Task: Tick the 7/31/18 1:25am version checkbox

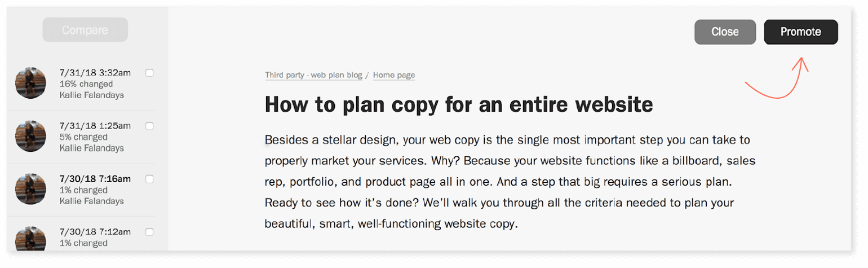Action: point(149,126)
